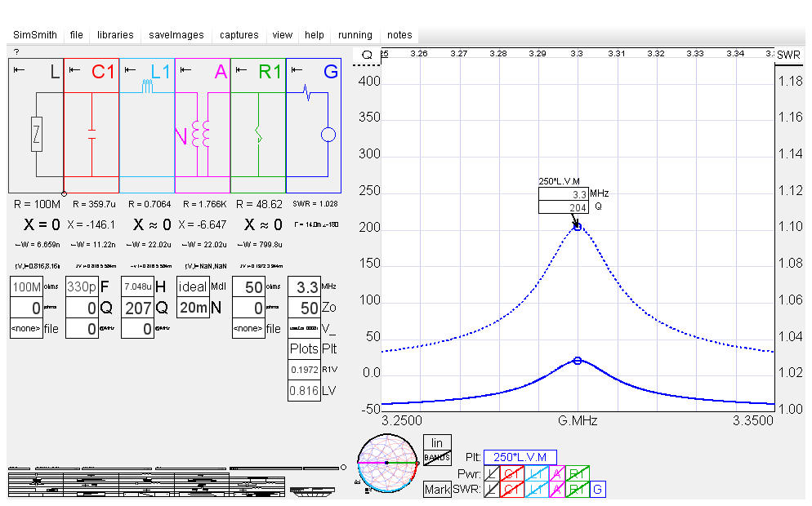Open the file menu
Image resolution: width=812 pixels, height=506 pixels.
pyautogui.click(x=76, y=34)
